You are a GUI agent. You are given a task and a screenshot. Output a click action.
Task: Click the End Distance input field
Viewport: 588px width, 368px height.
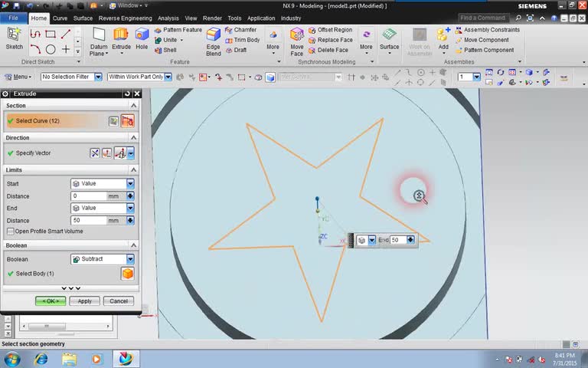[88, 221]
